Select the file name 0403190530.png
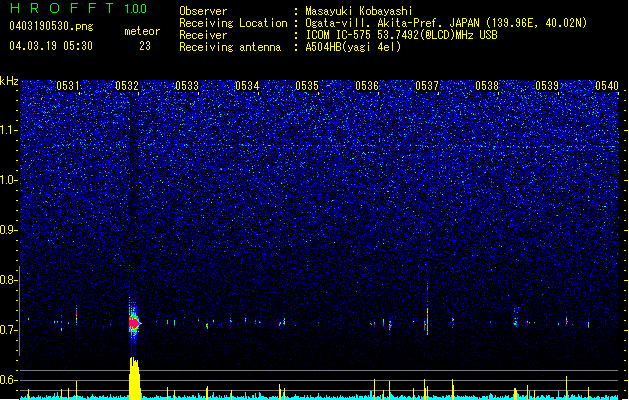 coord(51,26)
